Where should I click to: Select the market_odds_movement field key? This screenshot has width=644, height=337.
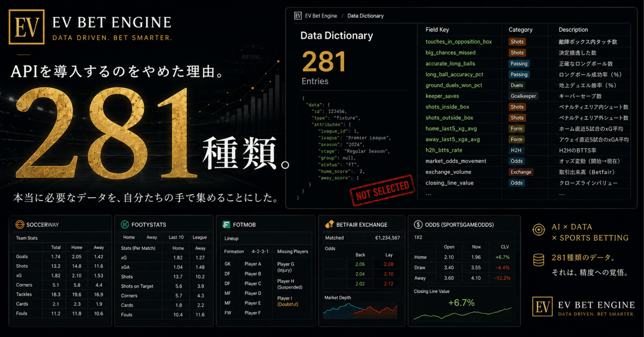(456, 161)
